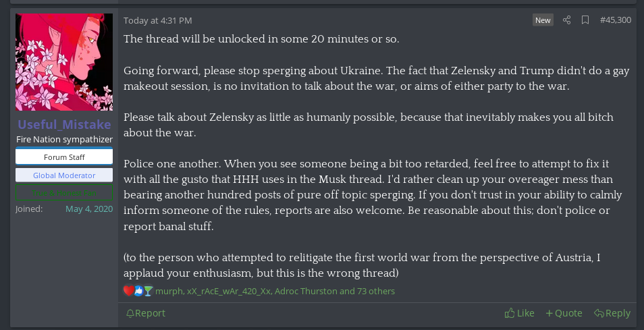Click the share post icon
The image size is (644, 330).
(567, 20)
